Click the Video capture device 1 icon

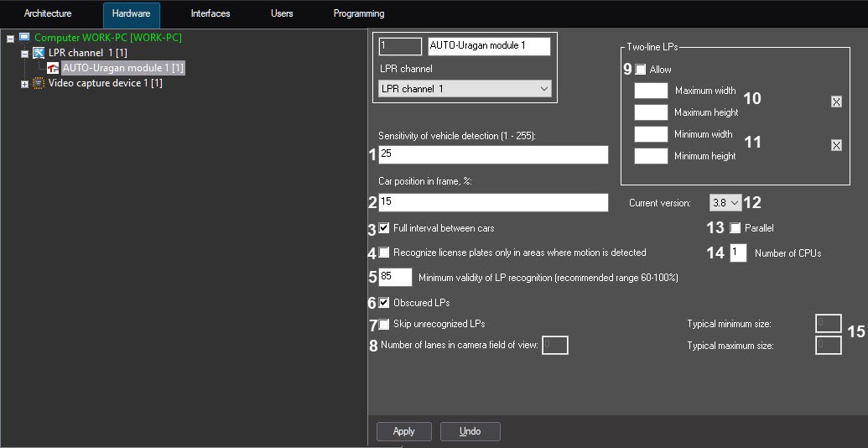point(39,83)
